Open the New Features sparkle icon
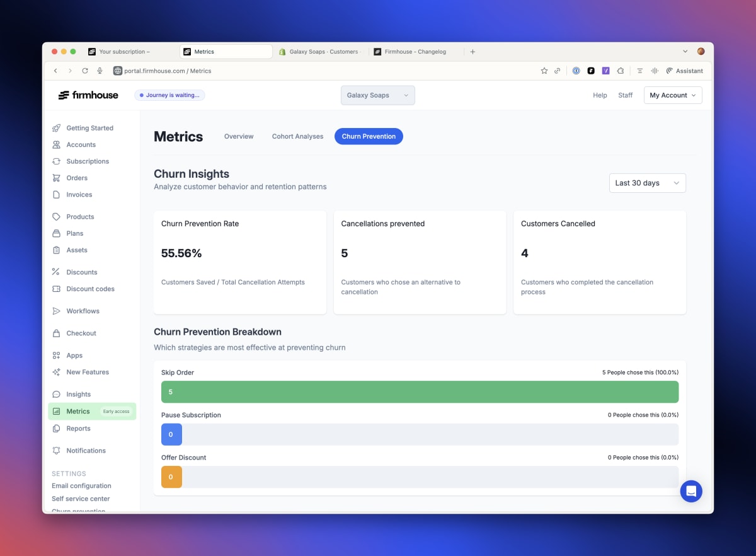The width and height of the screenshot is (756, 556). click(57, 373)
